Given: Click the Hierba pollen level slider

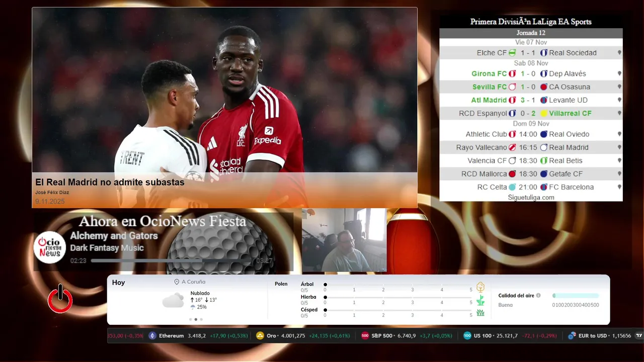Looking at the screenshot, I should (398, 298).
